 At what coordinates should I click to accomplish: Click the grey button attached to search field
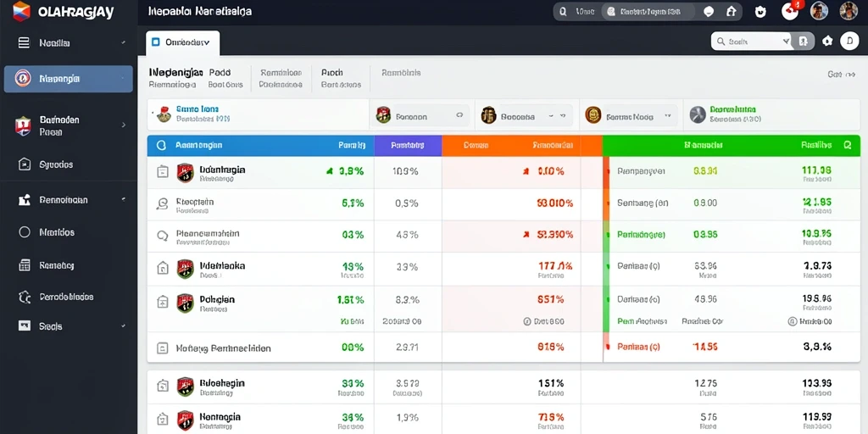[x=802, y=41]
